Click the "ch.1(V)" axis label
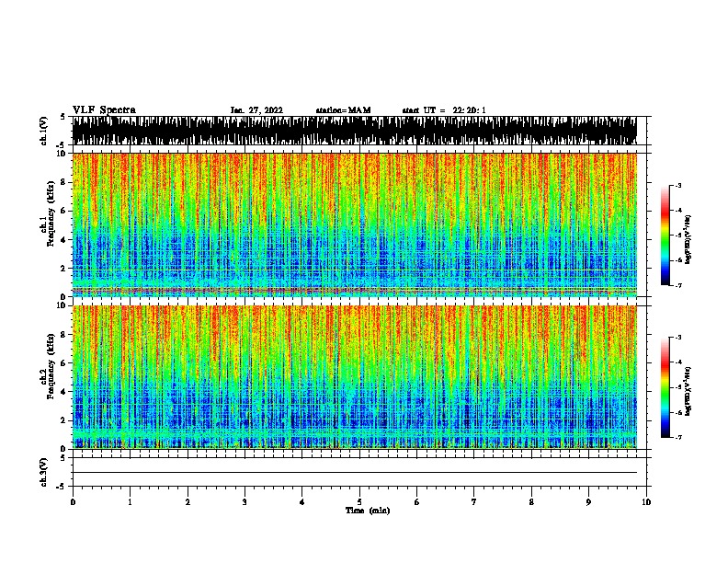 pos(43,131)
